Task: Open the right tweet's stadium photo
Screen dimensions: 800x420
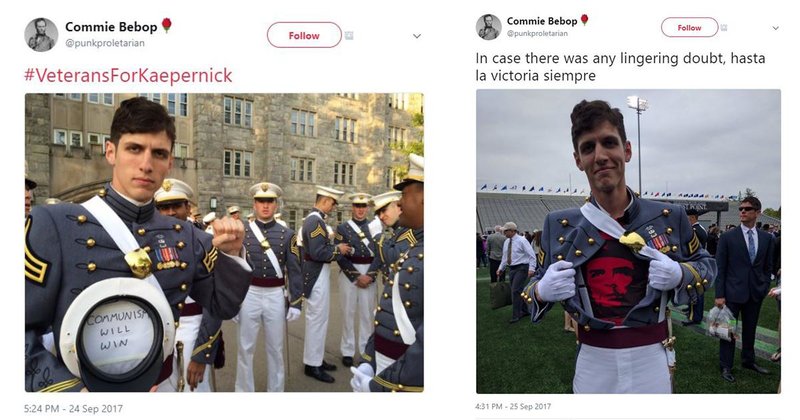Action: [628, 240]
